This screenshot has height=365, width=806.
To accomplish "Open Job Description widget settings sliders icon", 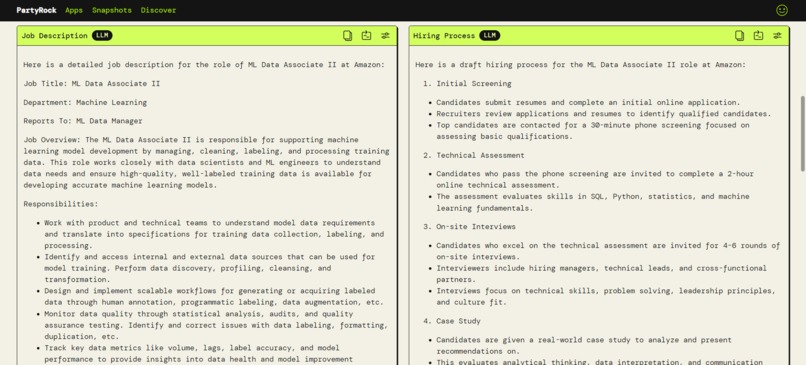I will (x=385, y=35).
